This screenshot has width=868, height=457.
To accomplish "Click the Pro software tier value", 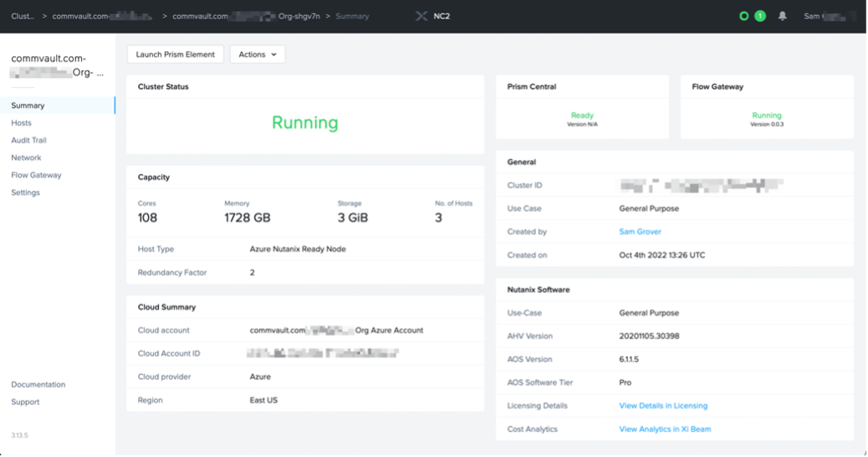I will (625, 383).
